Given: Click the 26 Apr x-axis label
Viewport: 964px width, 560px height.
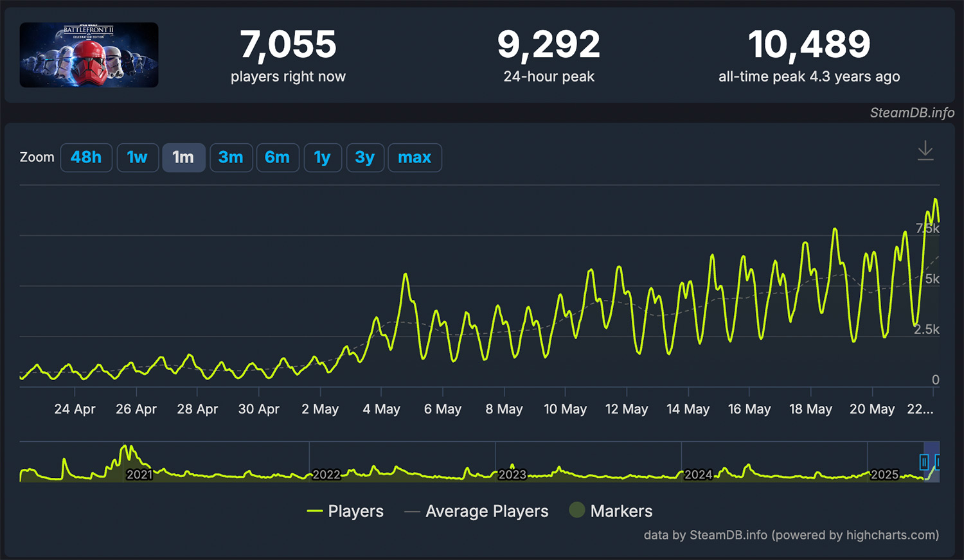Looking at the screenshot, I should tap(136, 409).
